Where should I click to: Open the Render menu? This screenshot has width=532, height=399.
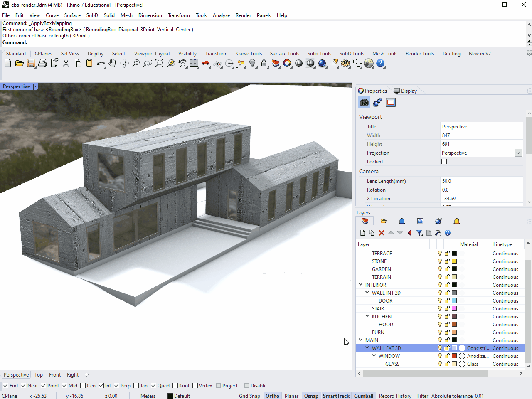coord(243,15)
